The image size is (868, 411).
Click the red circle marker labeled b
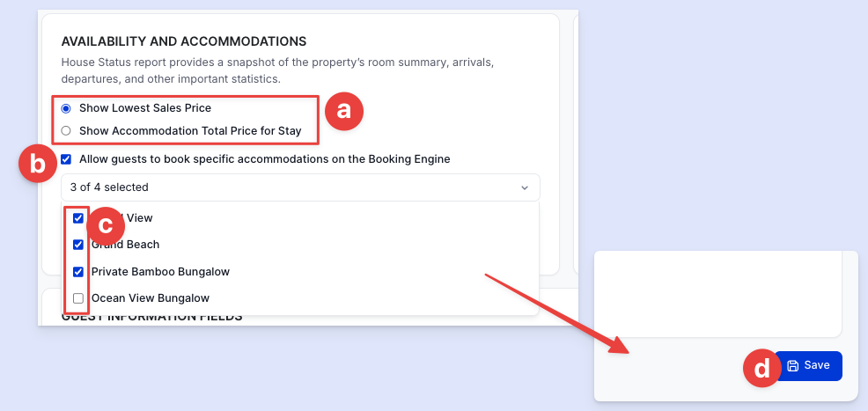38,164
